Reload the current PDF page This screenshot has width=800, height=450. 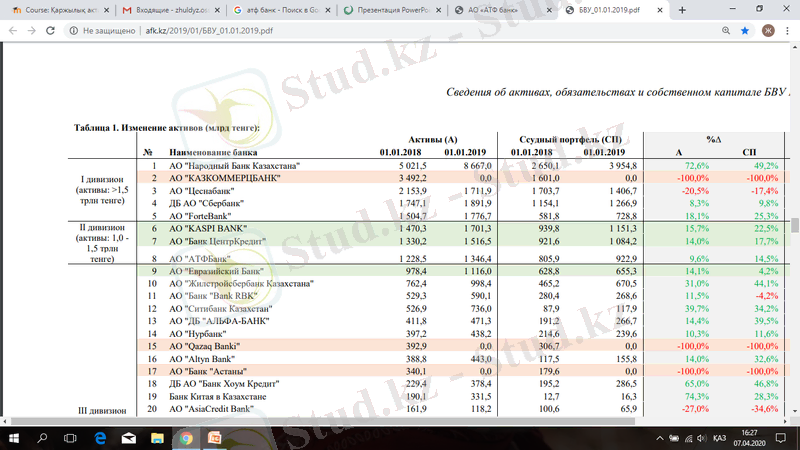click(x=48, y=31)
